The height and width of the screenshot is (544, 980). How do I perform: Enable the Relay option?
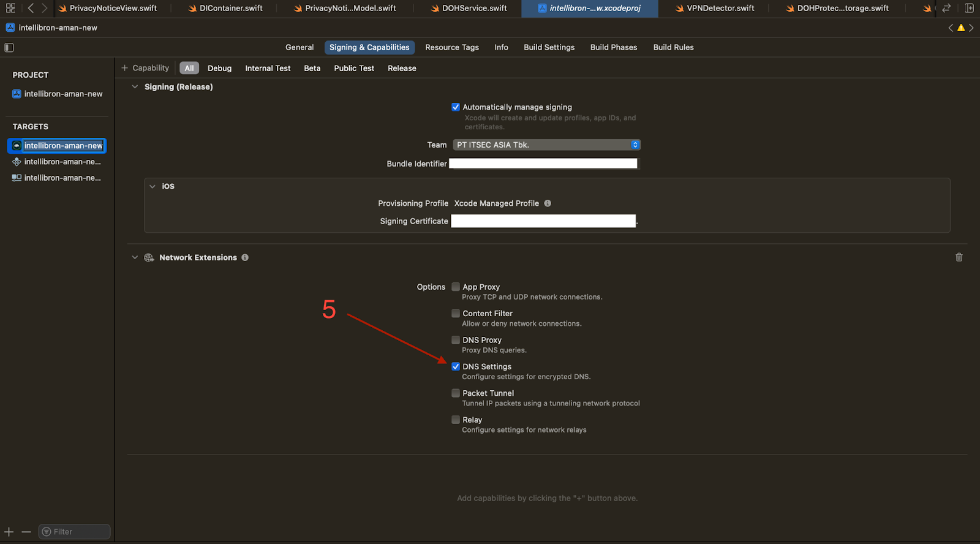coord(456,420)
